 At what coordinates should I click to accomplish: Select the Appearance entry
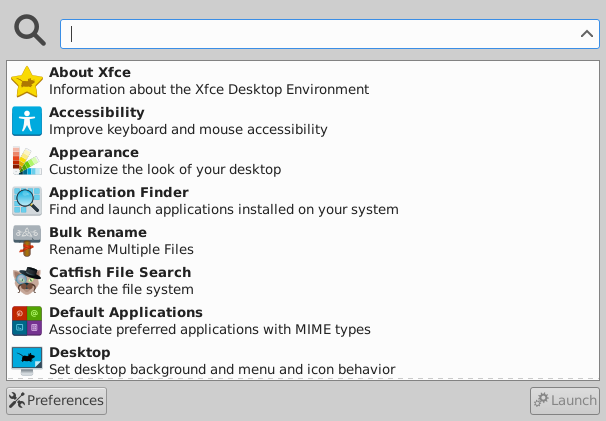click(303, 161)
